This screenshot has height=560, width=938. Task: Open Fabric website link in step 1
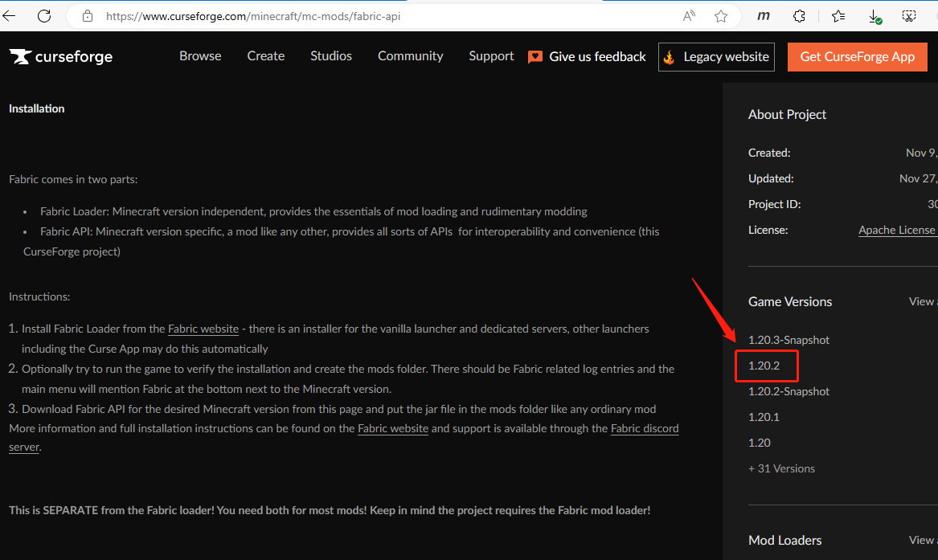pos(203,329)
